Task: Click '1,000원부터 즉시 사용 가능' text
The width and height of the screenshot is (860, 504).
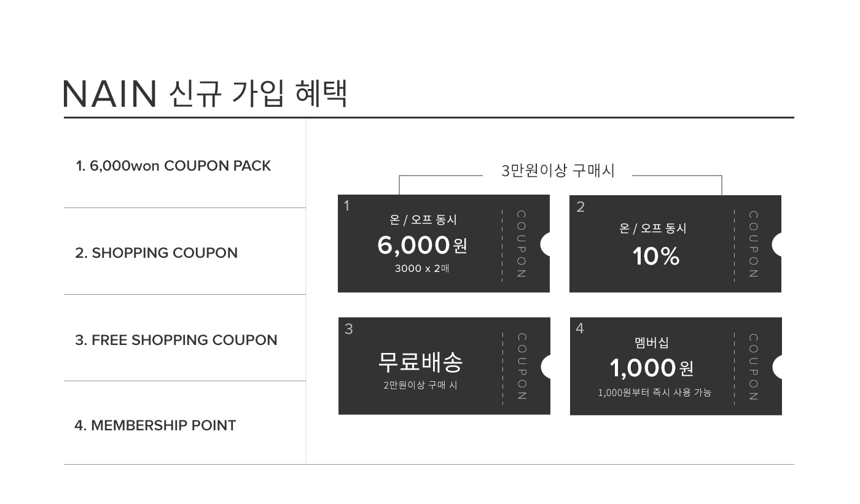Action: [x=654, y=392]
